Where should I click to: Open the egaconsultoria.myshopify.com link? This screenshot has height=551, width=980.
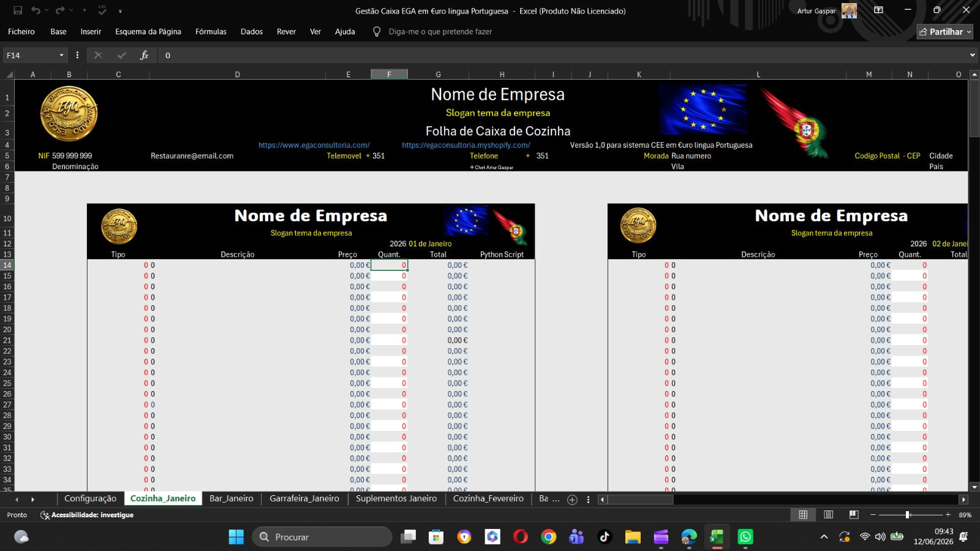pos(466,145)
